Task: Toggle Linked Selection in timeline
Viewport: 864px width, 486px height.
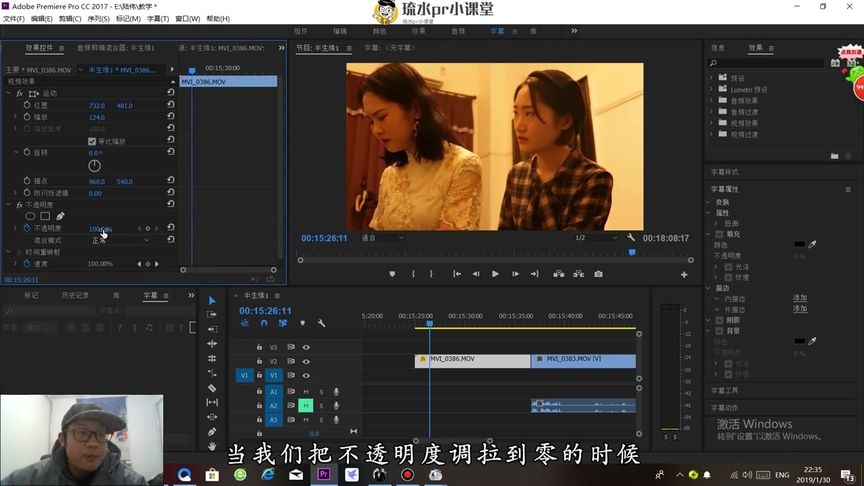Action: (x=283, y=323)
